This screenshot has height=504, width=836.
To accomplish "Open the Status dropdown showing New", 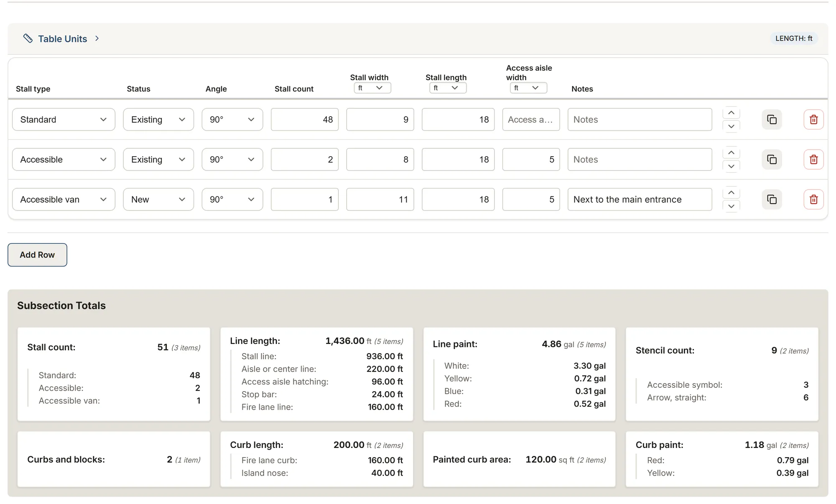I will pos(158,199).
